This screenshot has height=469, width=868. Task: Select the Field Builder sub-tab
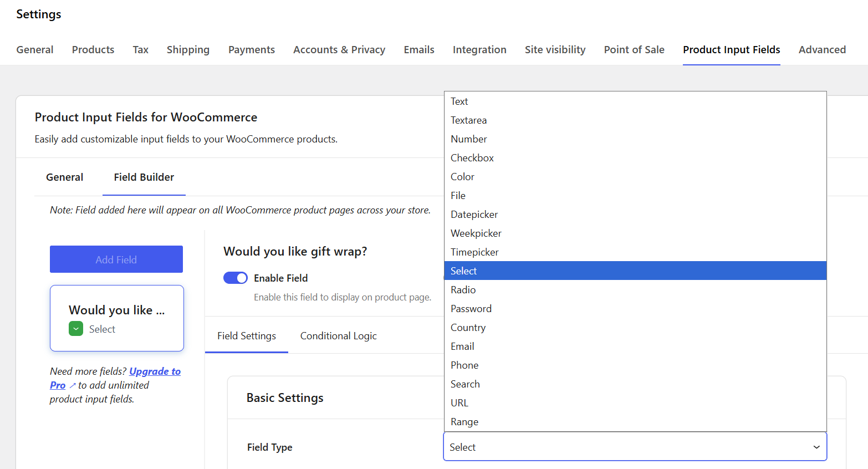(144, 177)
